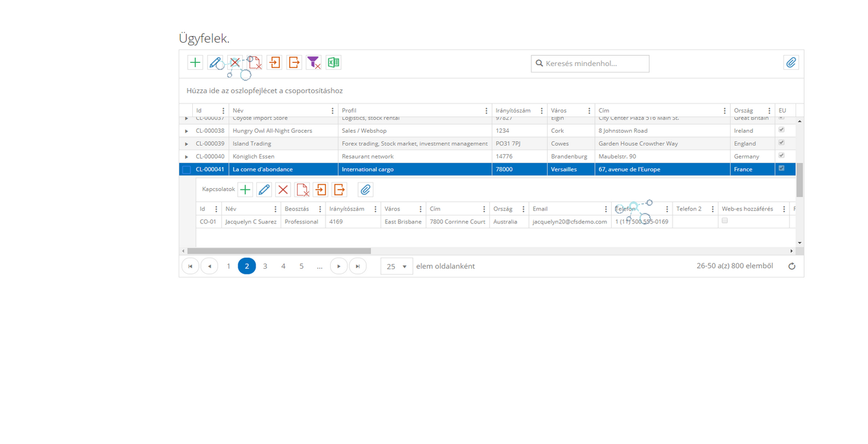Refresh the grid with the circular arrow icon
This screenshot has height=444, width=868.
[x=792, y=266]
